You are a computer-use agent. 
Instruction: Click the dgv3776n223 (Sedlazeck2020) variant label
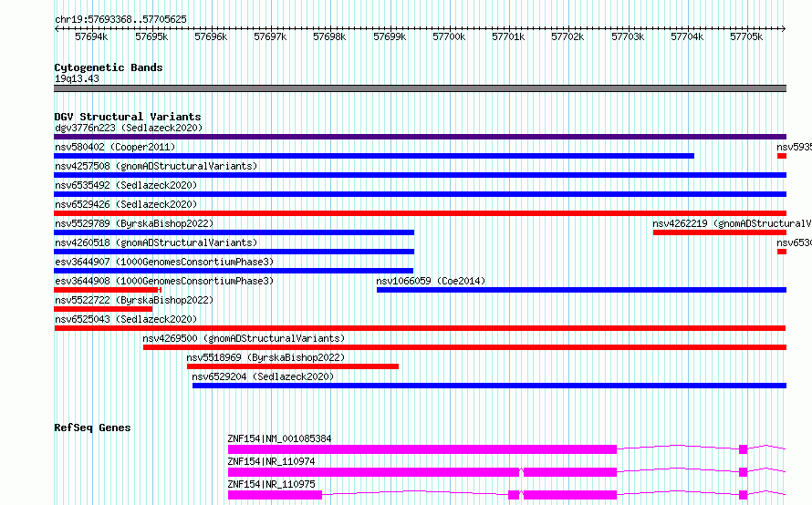[129, 128]
